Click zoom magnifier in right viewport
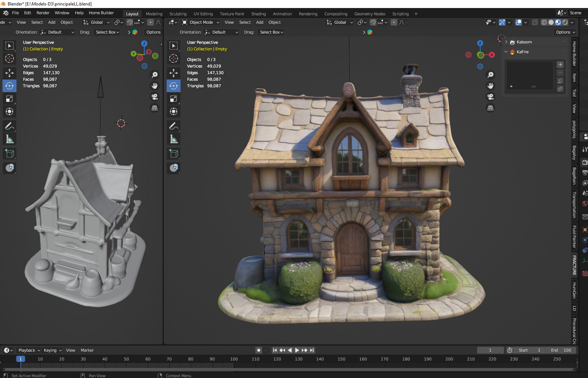This screenshot has width=588, height=378. pyautogui.click(x=490, y=75)
